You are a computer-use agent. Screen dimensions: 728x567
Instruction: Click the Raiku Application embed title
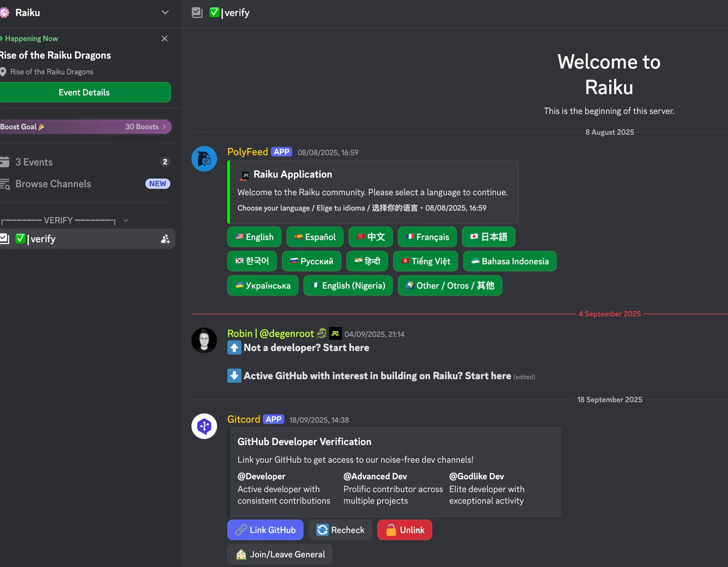click(x=293, y=175)
